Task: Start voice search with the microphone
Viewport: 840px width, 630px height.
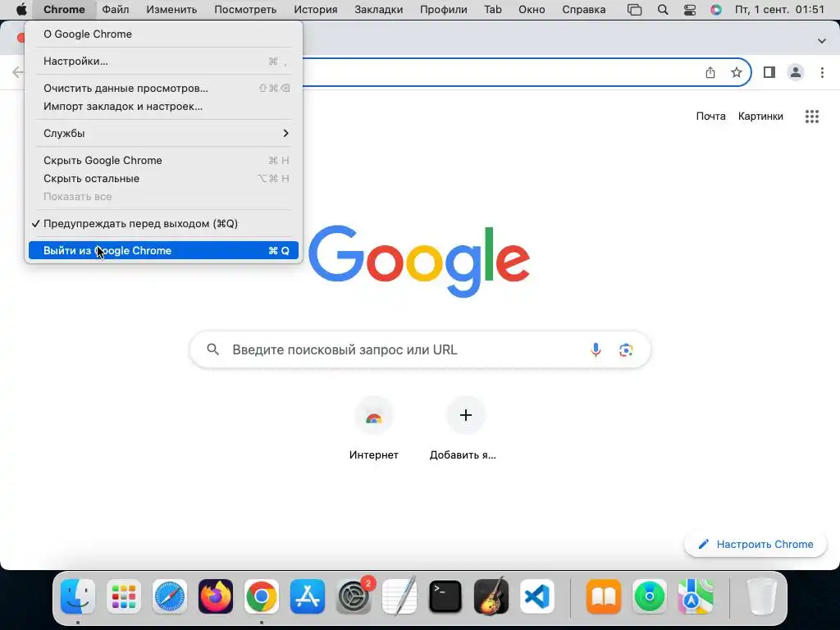Action: 596,349
